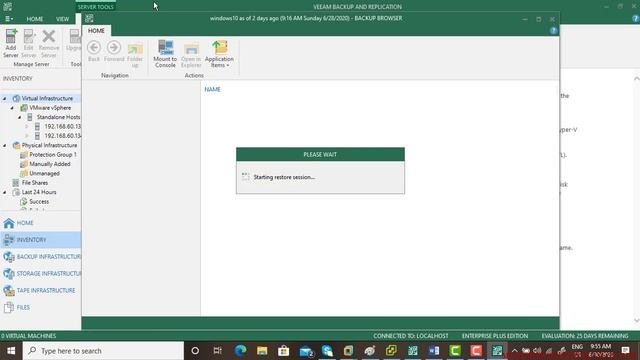This screenshot has height=360, width=640.
Task: Open Task View on taskbar
Action: (218, 351)
